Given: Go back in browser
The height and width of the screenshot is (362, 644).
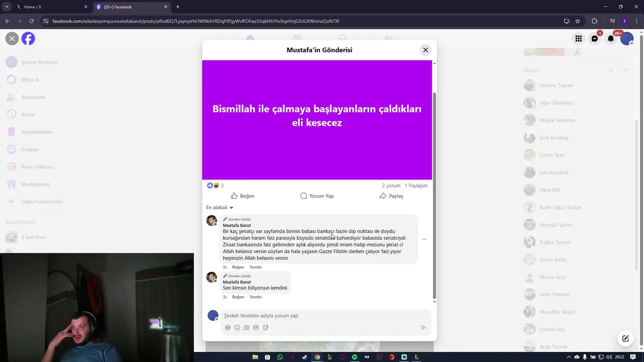Looking at the screenshot, I should pos(7,21).
